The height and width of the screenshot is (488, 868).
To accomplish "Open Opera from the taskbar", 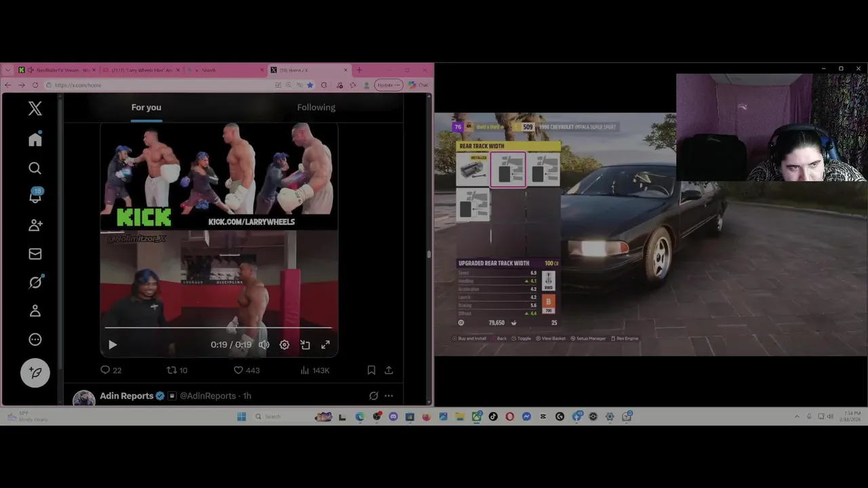I will coord(510,417).
